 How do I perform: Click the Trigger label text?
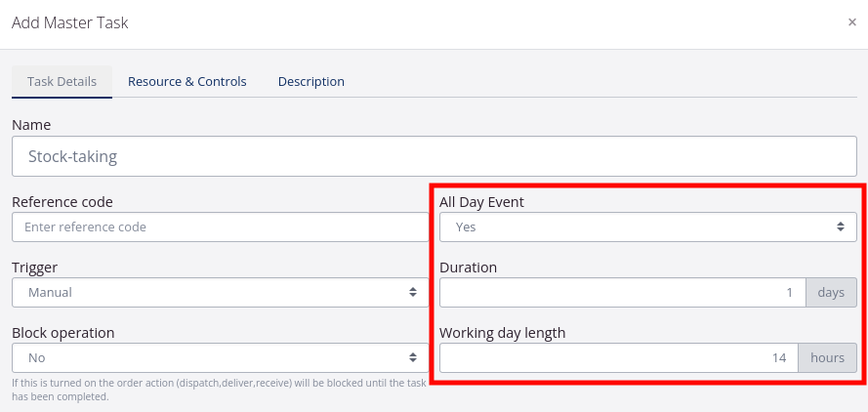click(34, 267)
